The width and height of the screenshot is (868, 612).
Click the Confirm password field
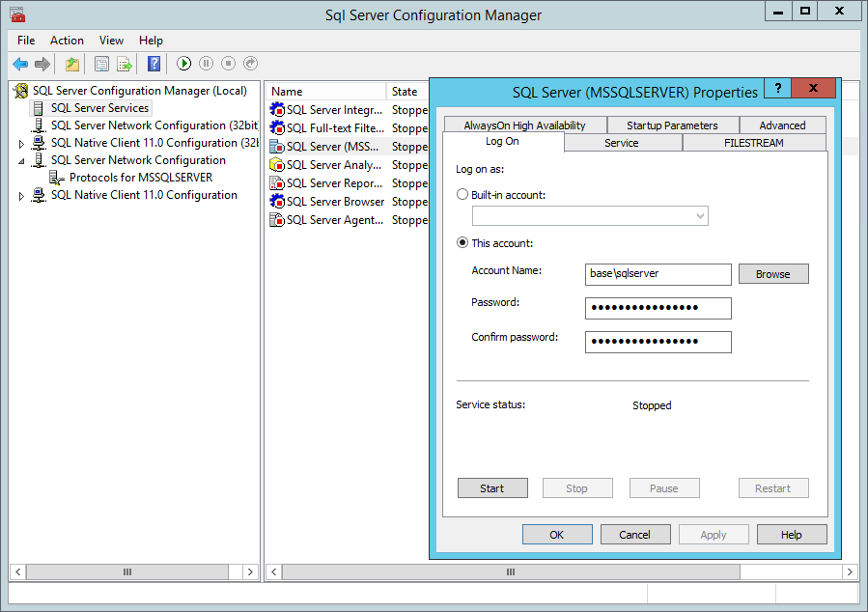coord(658,342)
